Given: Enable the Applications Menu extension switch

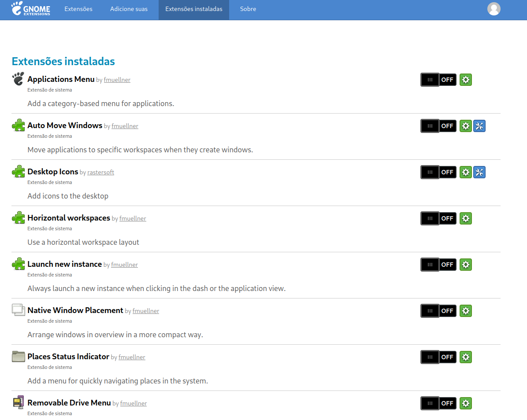Looking at the screenshot, I should [x=438, y=80].
